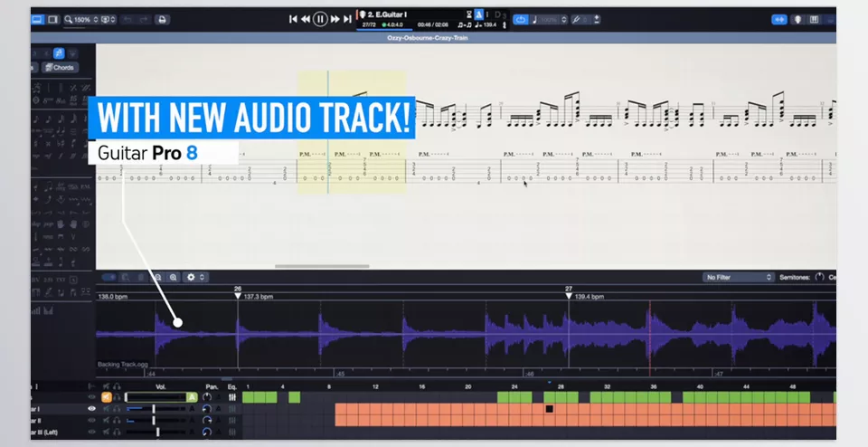Screen dimensions: 868x447
Task: Select the screen view layout icon
Action: (x=52, y=19)
